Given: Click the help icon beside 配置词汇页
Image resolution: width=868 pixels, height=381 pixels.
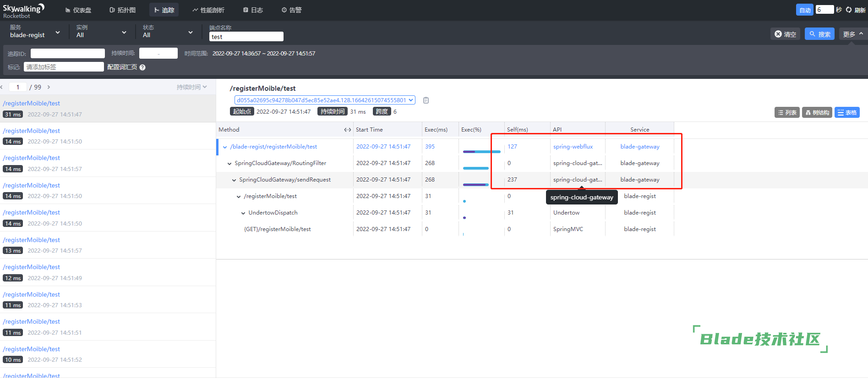Looking at the screenshot, I should [x=142, y=67].
